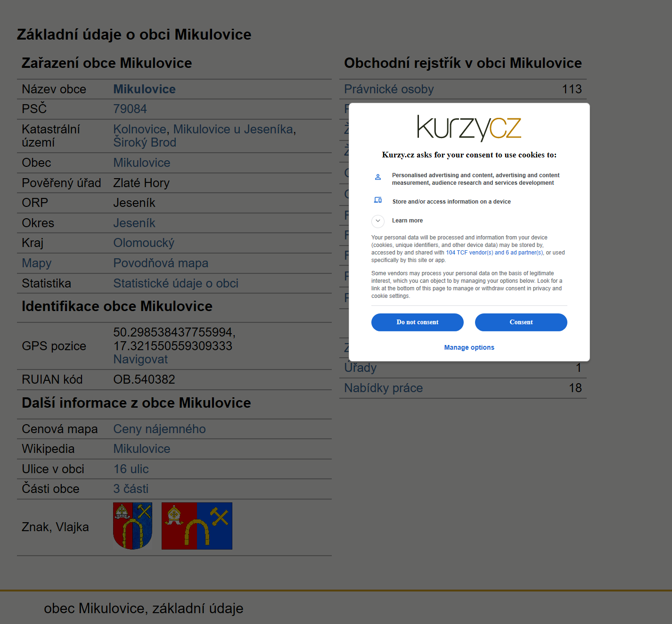Open the Mikulovice u Jeseníka link
672x624 pixels.
click(233, 129)
